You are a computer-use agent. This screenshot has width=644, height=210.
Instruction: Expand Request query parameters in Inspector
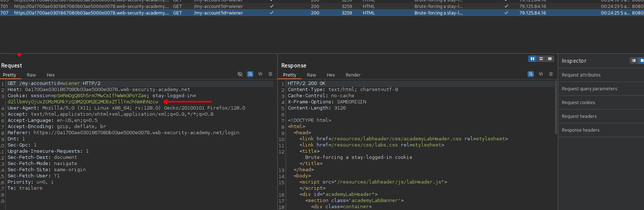pyautogui.click(x=589, y=89)
